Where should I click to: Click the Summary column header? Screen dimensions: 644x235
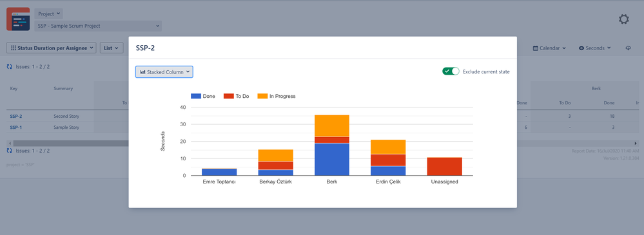click(63, 89)
